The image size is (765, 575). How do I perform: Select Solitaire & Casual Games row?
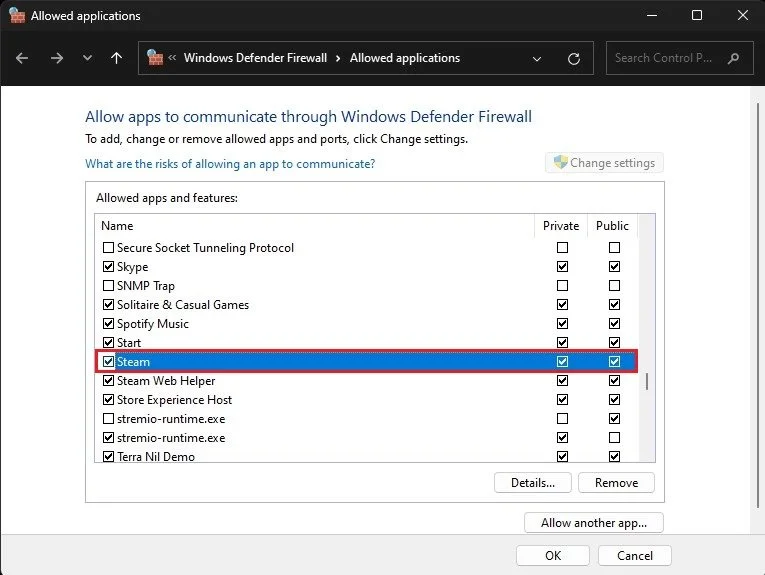(366, 305)
